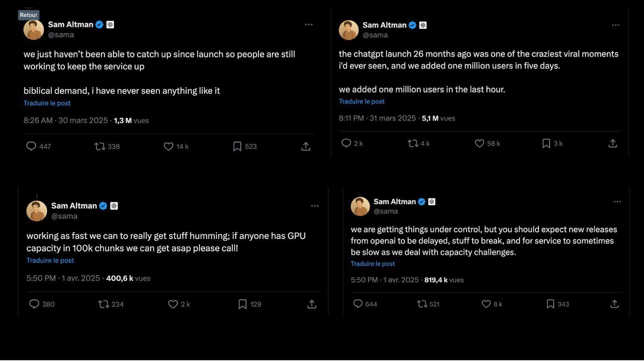Open the 8:11 PM · 31 mars 2025 timestamp
Image resolution: width=644 pixels, height=362 pixels.
(377, 118)
